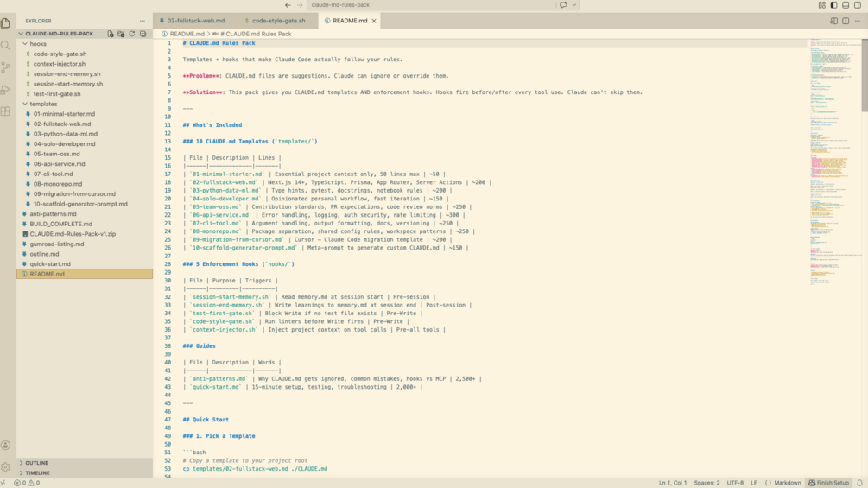Change indentation via Spaces: 2
This screenshot has width=868, height=488.
[706, 483]
